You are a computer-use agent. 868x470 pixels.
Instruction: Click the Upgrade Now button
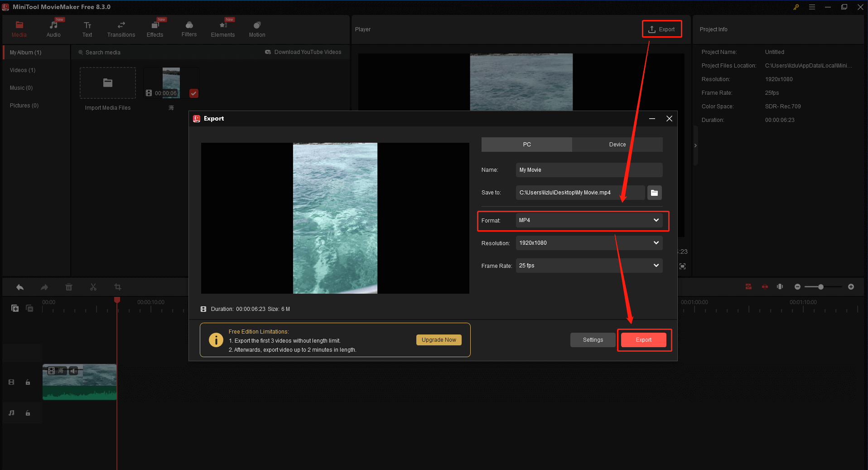click(x=439, y=340)
